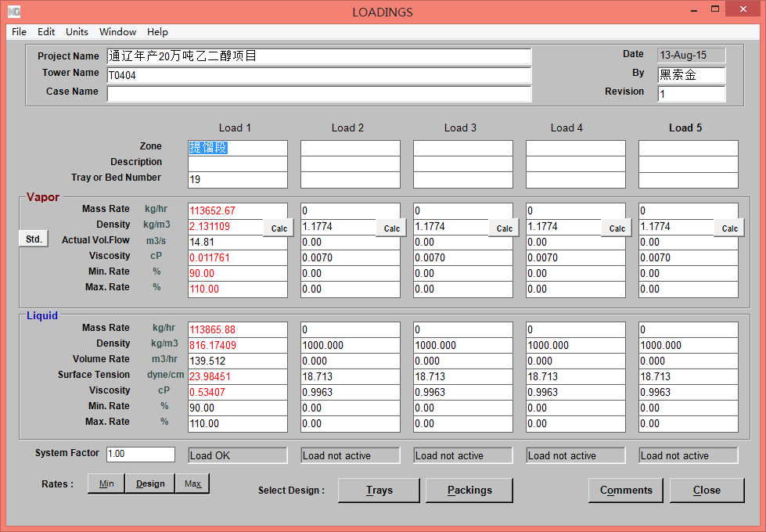Click liquid Min. Rate 90.00 for Load 1
The width and height of the screenshot is (766, 532).
[238, 408]
